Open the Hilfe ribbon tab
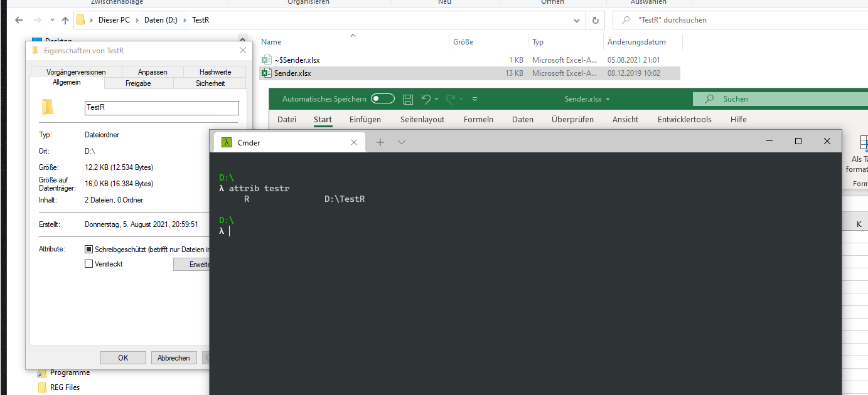Screen dimensions: 868x395 (x=739, y=119)
